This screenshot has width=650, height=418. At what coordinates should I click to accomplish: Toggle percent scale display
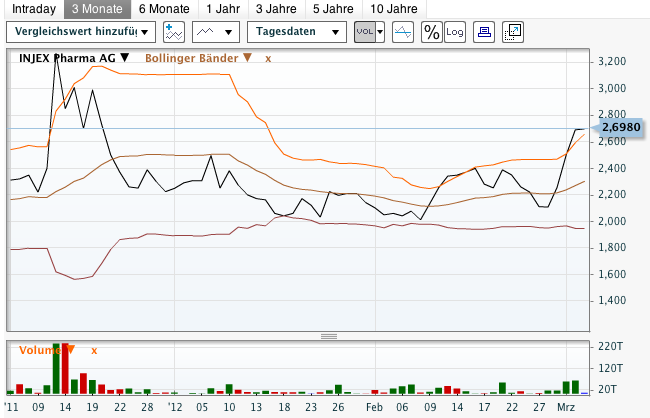432,32
